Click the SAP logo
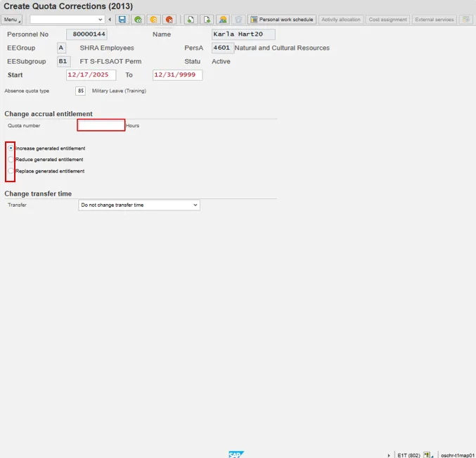This screenshot has height=458, width=476. (x=236, y=454)
